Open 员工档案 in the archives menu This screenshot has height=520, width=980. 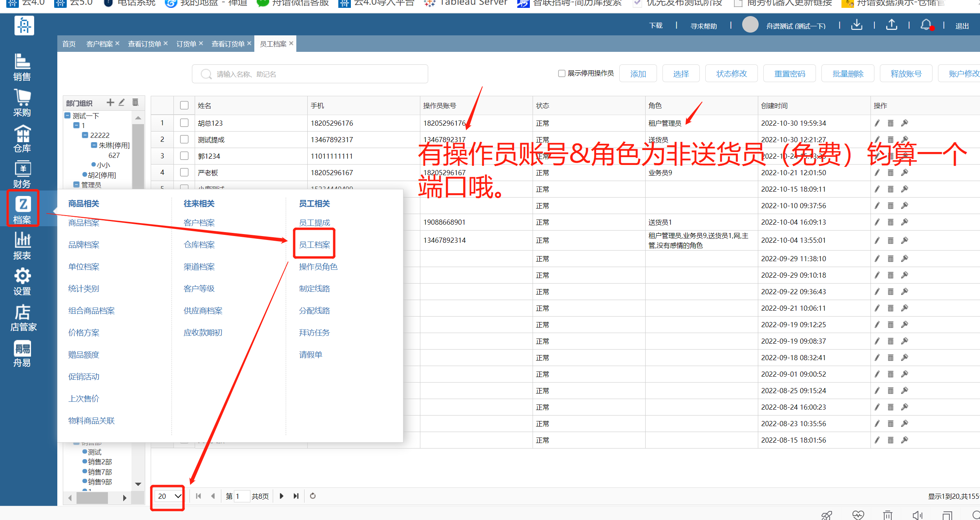(314, 245)
